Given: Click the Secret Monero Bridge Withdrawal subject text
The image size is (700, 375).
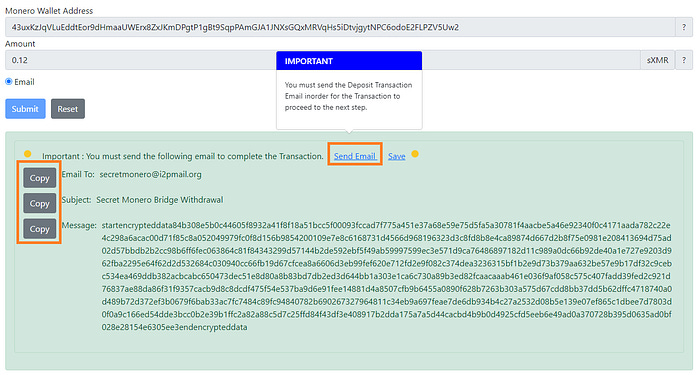Looking at the screenshot, I should tap(160, 200).
